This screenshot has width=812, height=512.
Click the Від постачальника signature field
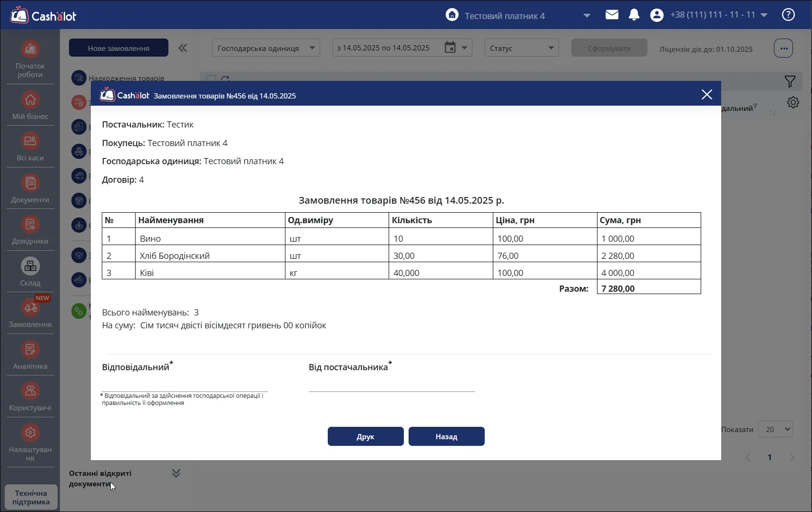(x=391, y=384)
